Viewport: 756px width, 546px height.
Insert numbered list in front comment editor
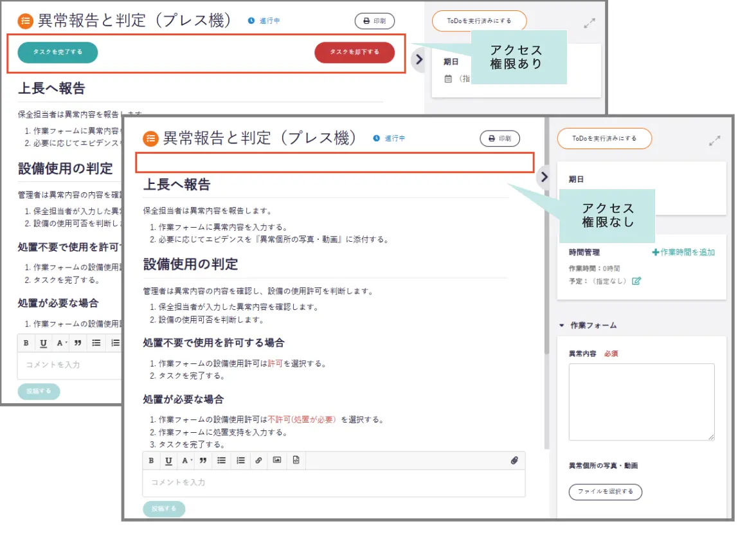tap(240, 460)
